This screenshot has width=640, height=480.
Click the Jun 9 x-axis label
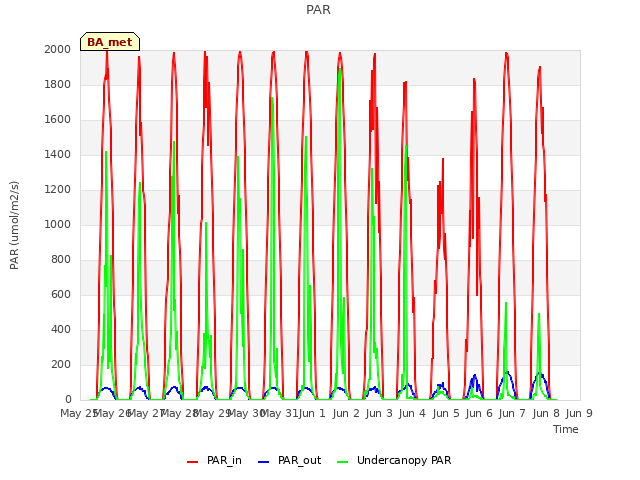tap(579, 413)
